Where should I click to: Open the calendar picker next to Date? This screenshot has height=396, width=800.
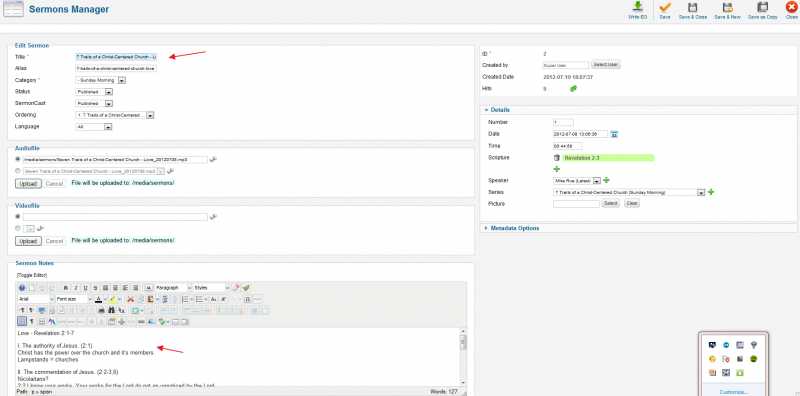pyautogui.click(x=614, y=134)
